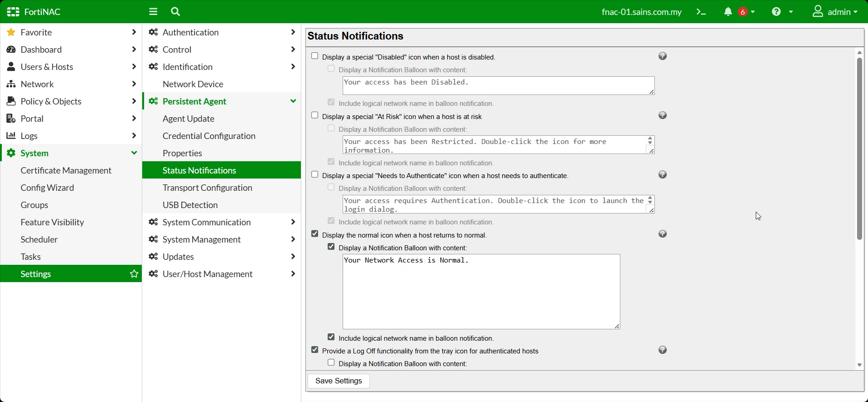868x402 pixels.
Task: Click help icon for Log Off option
Action: click(663, 350)
